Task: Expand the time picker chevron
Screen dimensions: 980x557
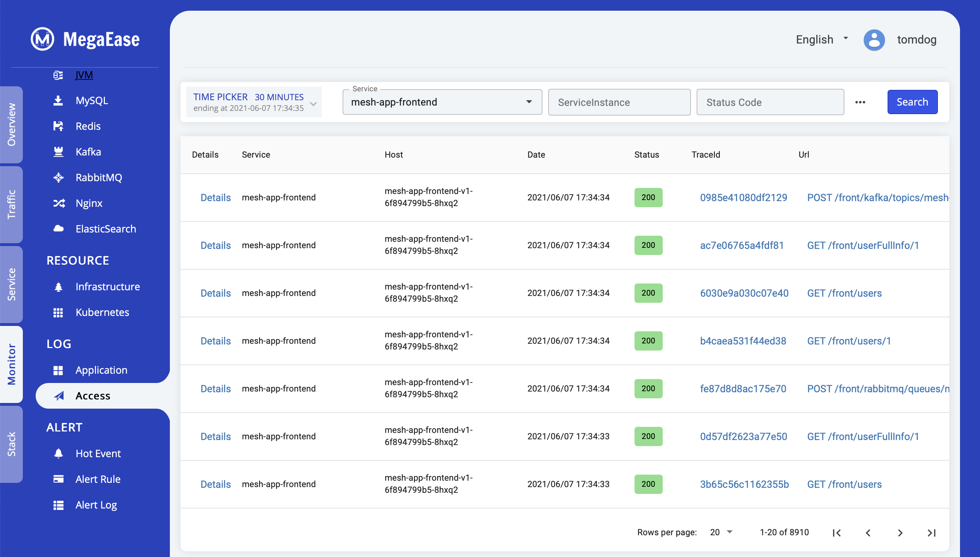Action: [x=314, y=104]
